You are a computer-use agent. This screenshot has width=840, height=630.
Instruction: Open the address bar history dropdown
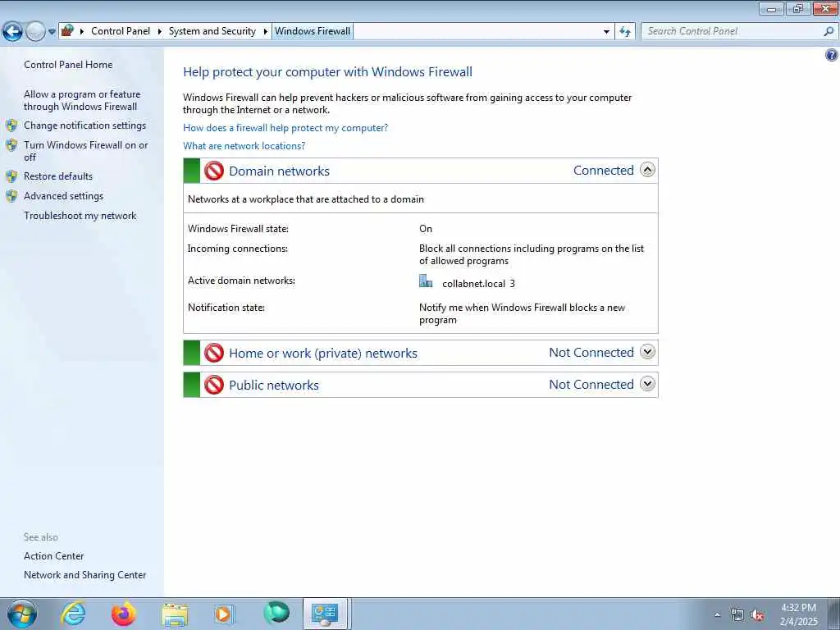(x=606, y=32)
